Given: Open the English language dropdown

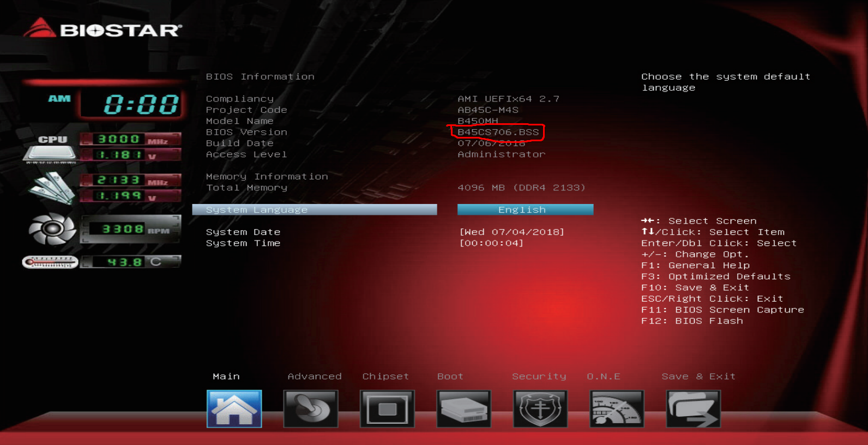Looking at the screenshot, I should point(525,209).
